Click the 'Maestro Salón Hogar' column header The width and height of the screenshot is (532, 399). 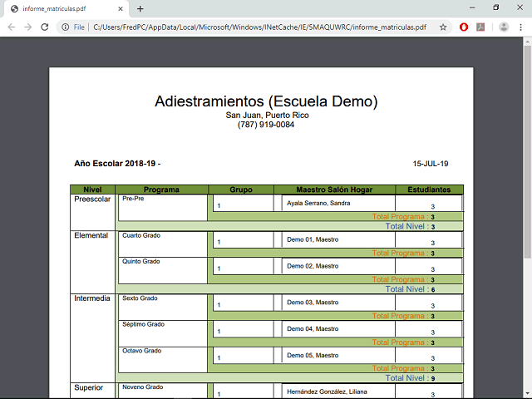tap(334, 190)
